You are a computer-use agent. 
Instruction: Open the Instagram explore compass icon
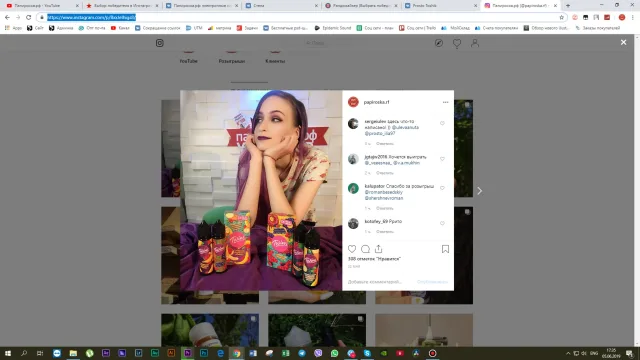pyautogui.click(x=439, y=43)
